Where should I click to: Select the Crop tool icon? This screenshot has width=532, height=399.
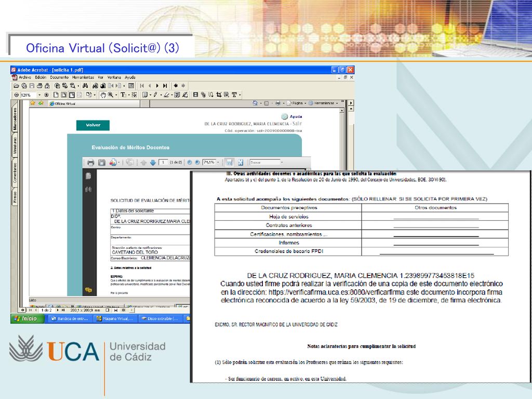pos(219,95)
